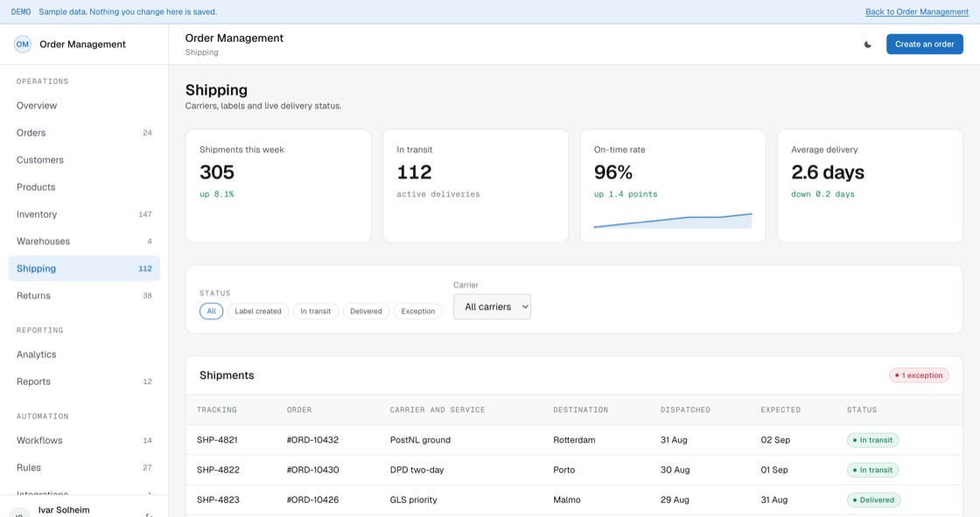Filter shipments by Label created status

[x=258, y=311]
